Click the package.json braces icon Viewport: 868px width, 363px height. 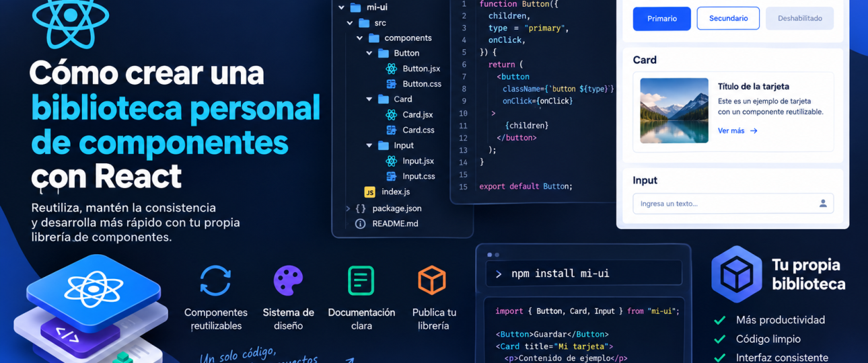(x=361, y=208)
